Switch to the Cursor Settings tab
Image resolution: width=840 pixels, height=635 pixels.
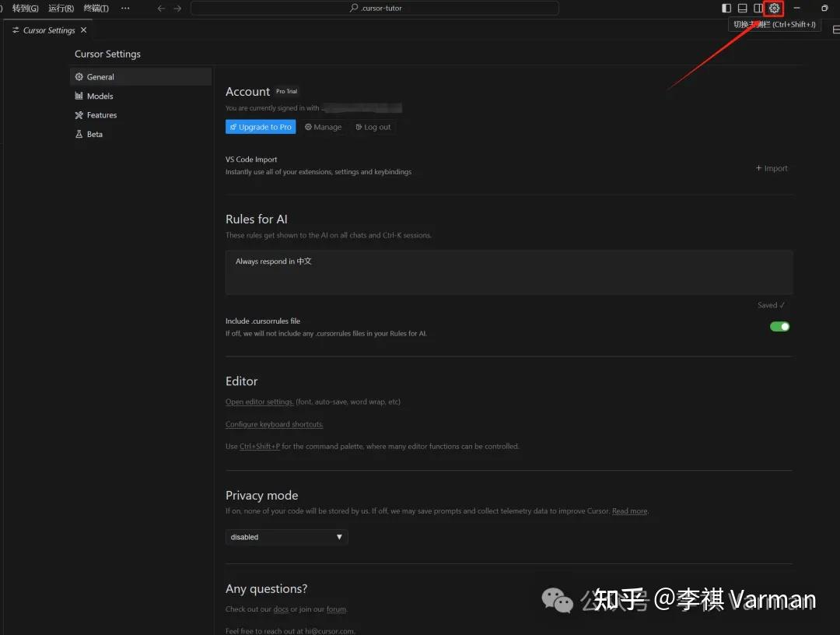click(x=48, y=30)
